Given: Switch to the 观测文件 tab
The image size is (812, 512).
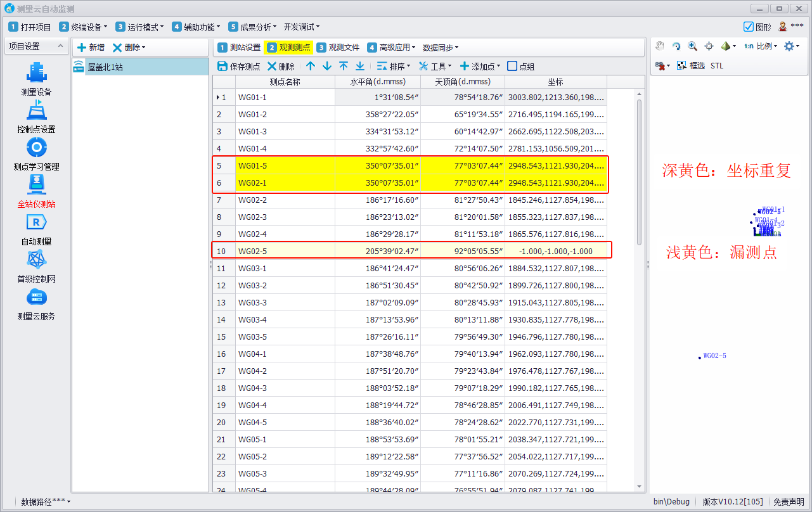Looking at the screenshot, I should (338, 47).
